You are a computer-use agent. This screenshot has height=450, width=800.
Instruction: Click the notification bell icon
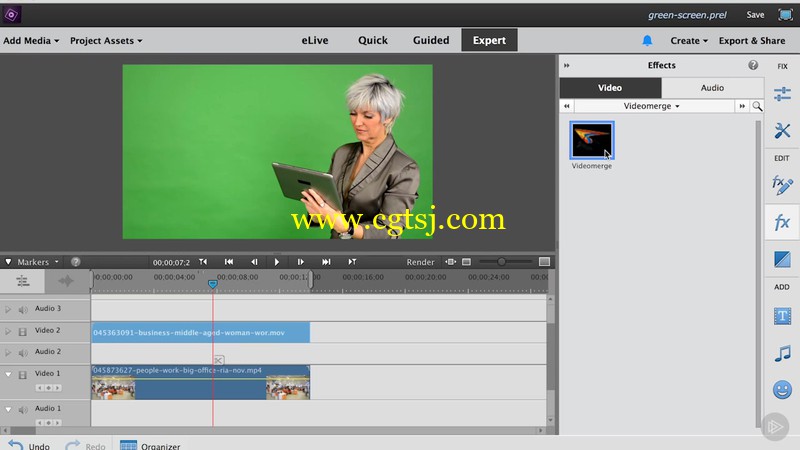[647, 40]
